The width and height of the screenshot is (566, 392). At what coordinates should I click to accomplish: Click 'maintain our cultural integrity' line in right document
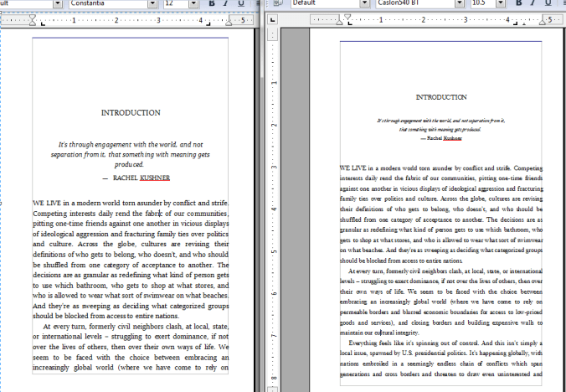point(379,333)
